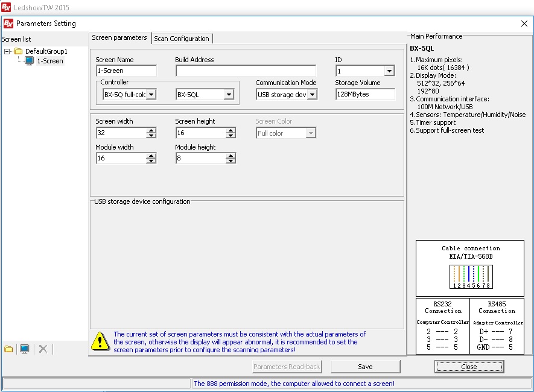Click the 888 permission mode status message
Image resolution: width=534 pixels, height=392 pixels.
[x=294, y=384]
